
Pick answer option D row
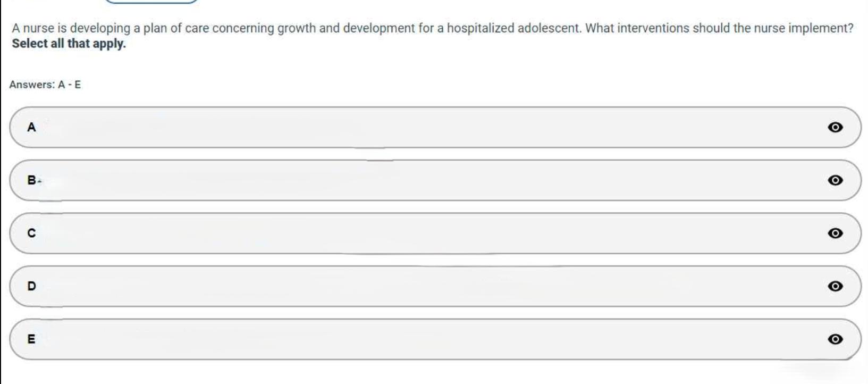coord(425,286)
